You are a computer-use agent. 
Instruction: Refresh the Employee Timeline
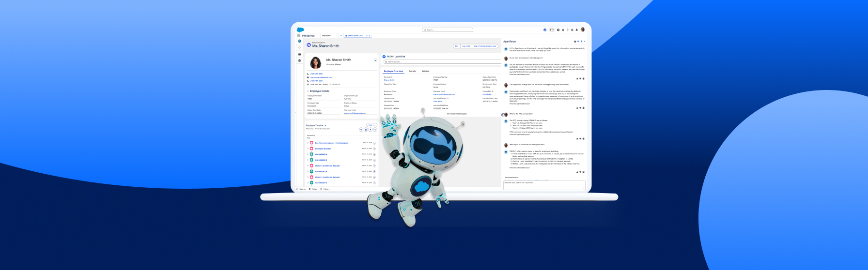pyautogui.click(x=361, y=130)
